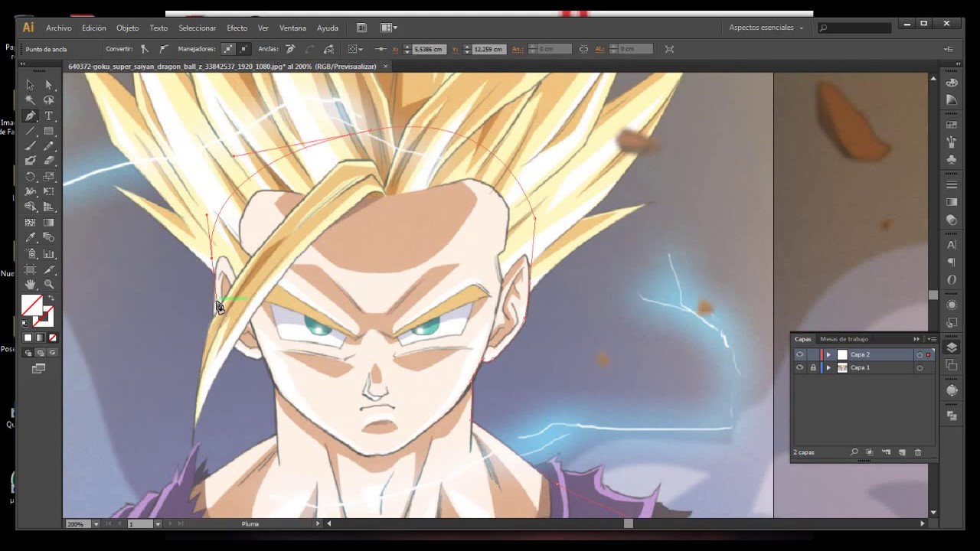The image size is (980, 551).
Task: Open Adobe Bridge
Action: tap(362, 28)
